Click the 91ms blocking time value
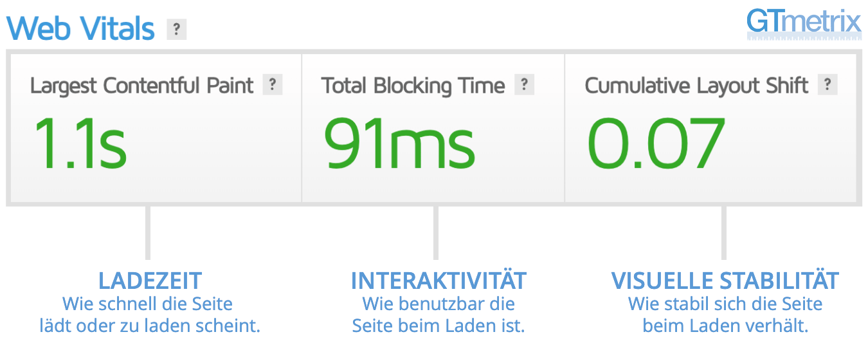This screenshot has width=868, height=341. 399,142
